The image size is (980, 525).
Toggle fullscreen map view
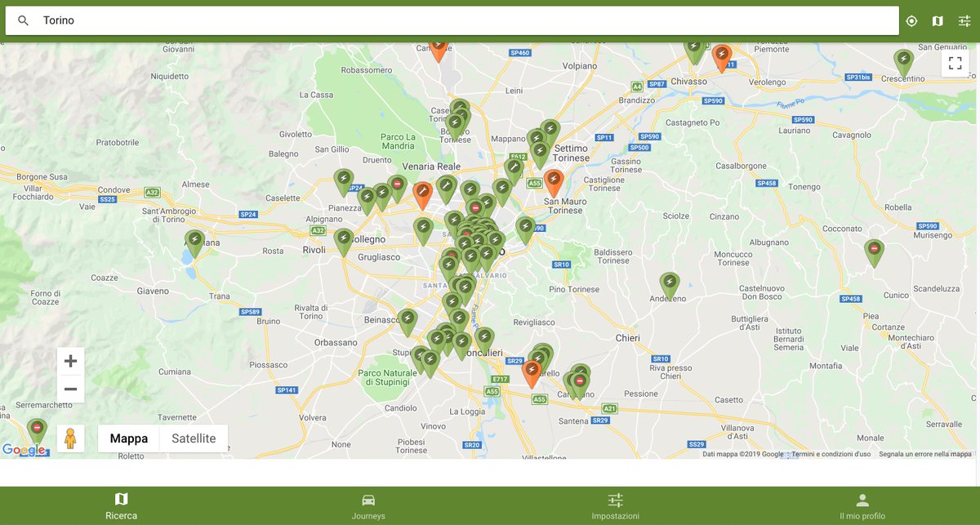click(955, 63)
